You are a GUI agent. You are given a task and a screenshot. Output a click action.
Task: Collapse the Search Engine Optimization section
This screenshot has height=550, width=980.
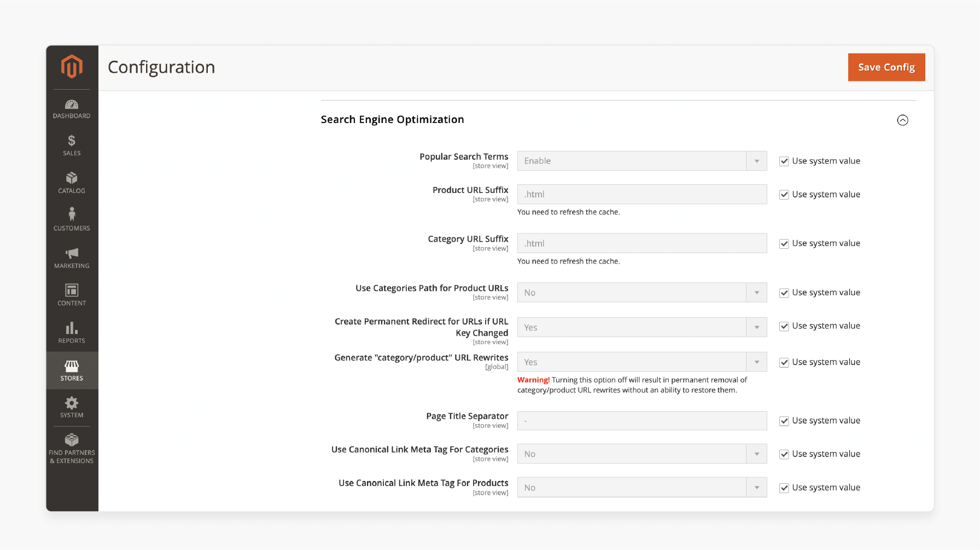pyautogui.click(x=902, y=120)
